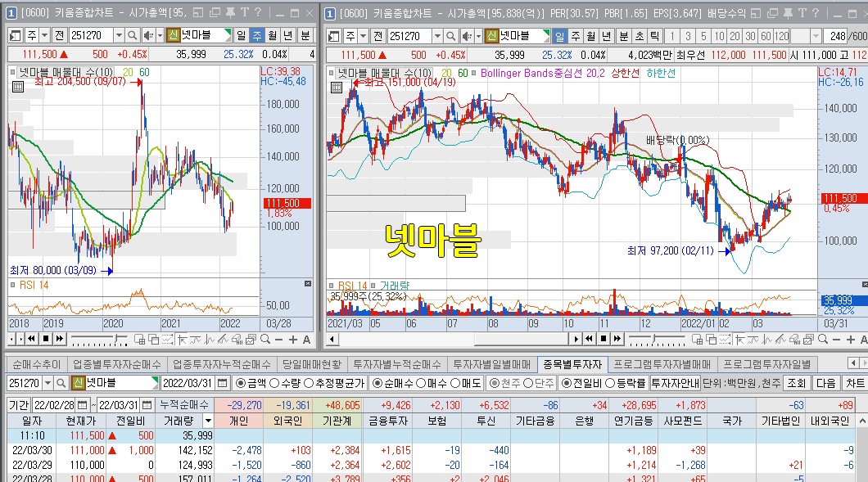
Task: Open calendar for start date 22/02/28
Action: tap(82, 405)
